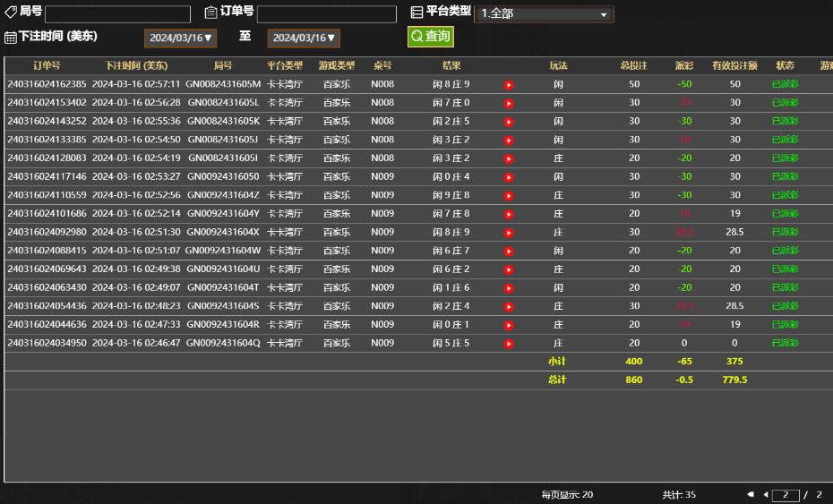Open the start date picker 2024/03/16

pos(180,38)
